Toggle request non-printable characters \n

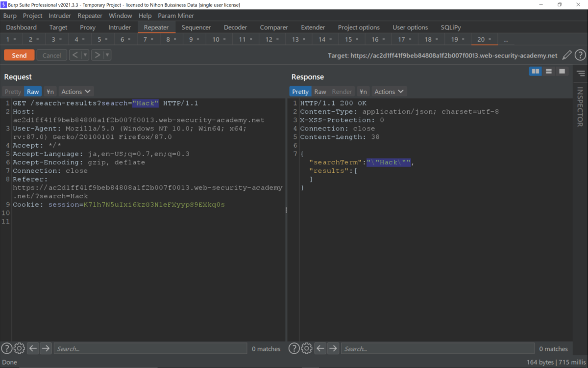pyautogui.click(x=50, y=92)
